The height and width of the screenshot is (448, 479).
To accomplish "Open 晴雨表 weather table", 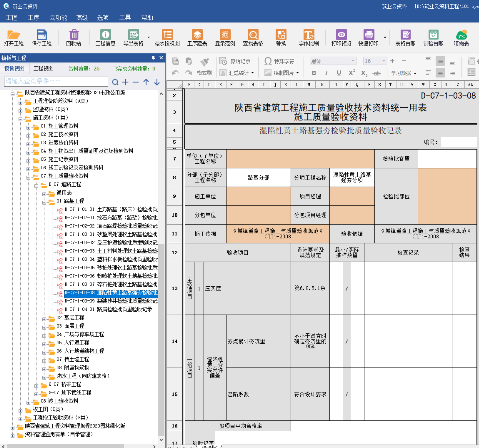I will (x=461, y=38).
